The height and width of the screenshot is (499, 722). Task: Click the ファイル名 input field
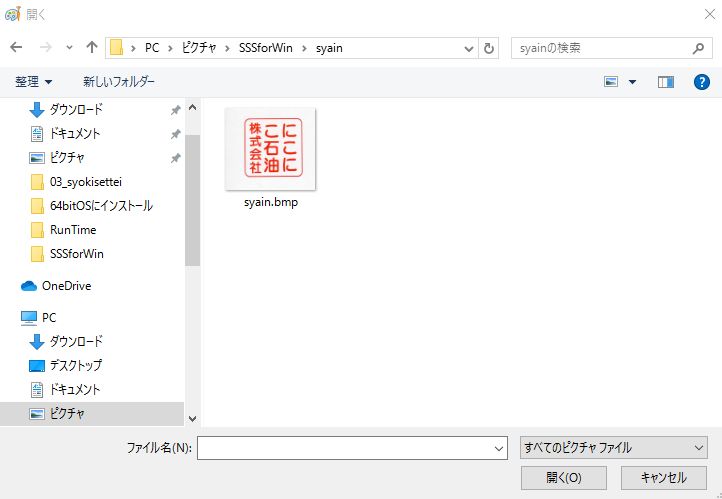click(352, 448)
